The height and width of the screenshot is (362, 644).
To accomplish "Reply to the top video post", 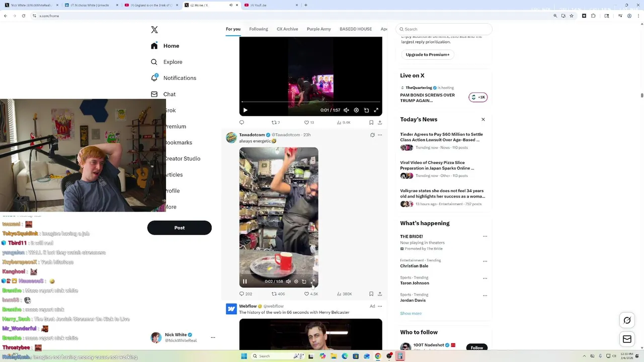I will [x=242, y=122].
